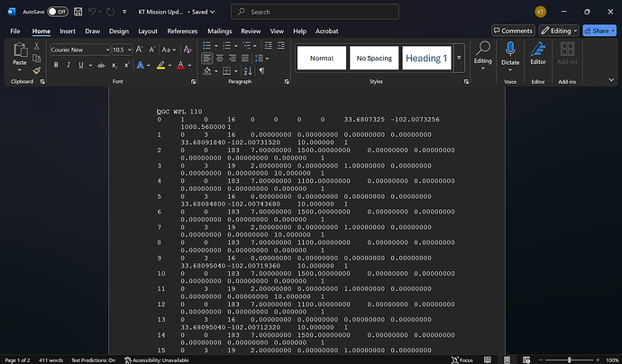Switch to Read Mode view icon
This screenshot has width=622, height=364.
click(488, 359)
